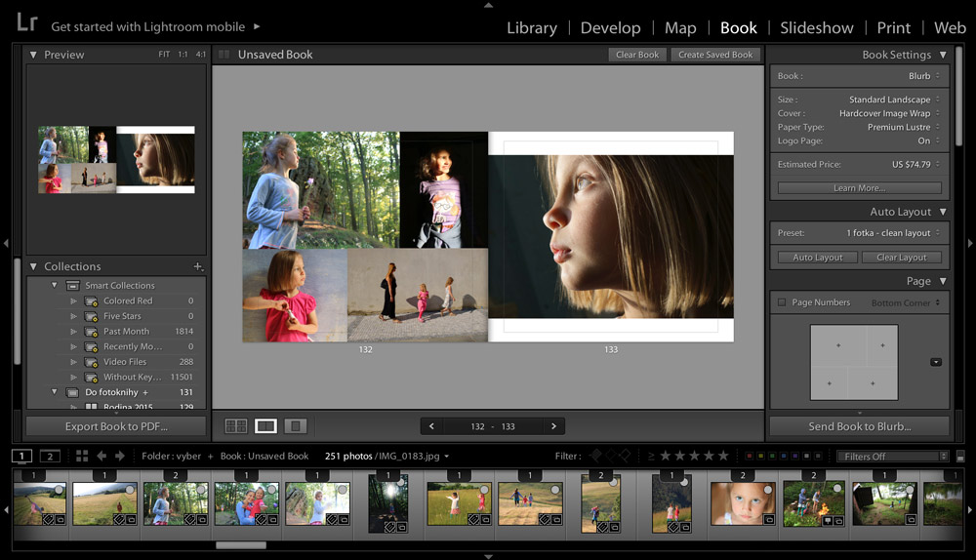The image size is (976, 560).
Task: Open page layout picker arrow button
Action: click(935, 362)
